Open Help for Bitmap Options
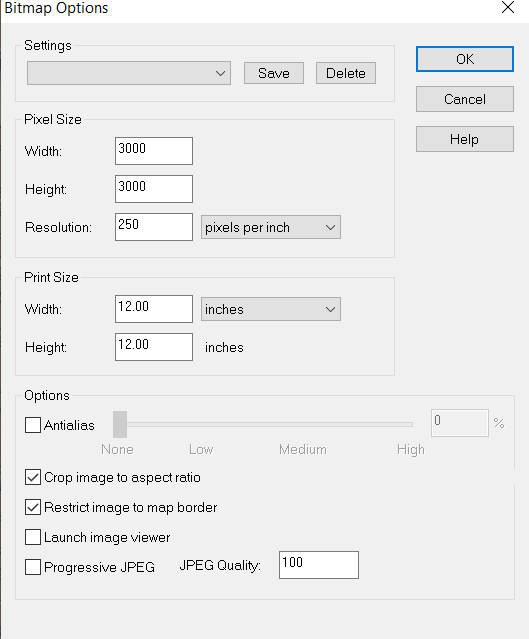 [x=465, y=139]
